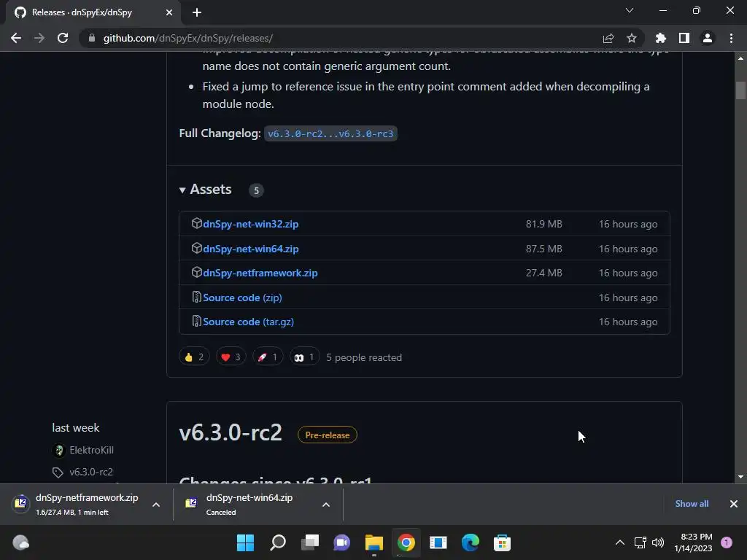Click the file icon beside Source code (tar.gz)
Screen dimensions: 747x560
click(x=196, y=322)
